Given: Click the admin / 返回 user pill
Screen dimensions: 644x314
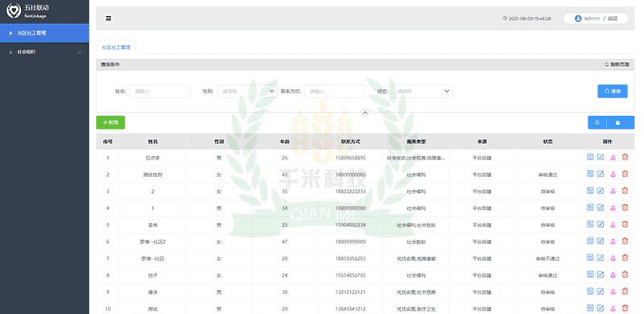Looking at the screenshot, I should 596,19.
